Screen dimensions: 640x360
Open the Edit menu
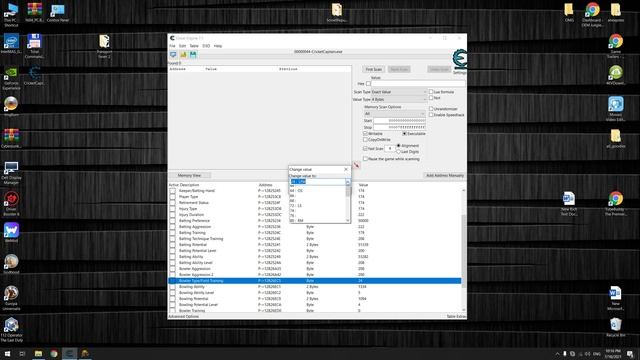click(182, 46)
